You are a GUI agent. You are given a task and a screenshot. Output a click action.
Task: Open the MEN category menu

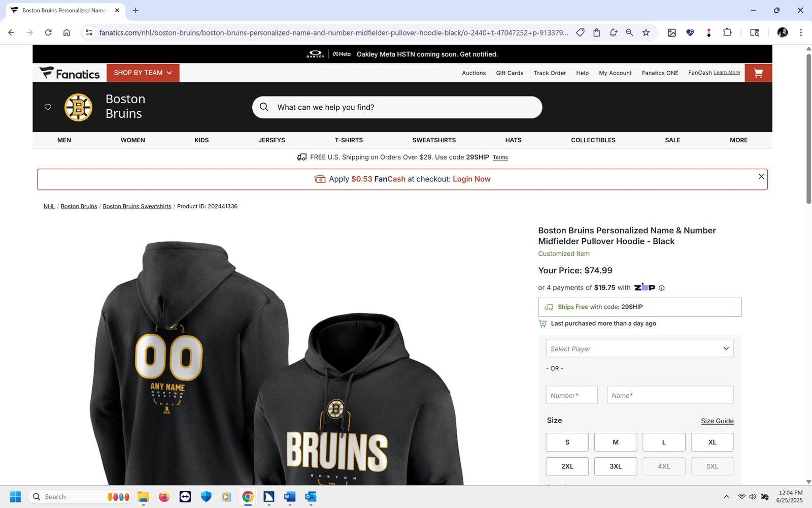click(x=64, y=140)
